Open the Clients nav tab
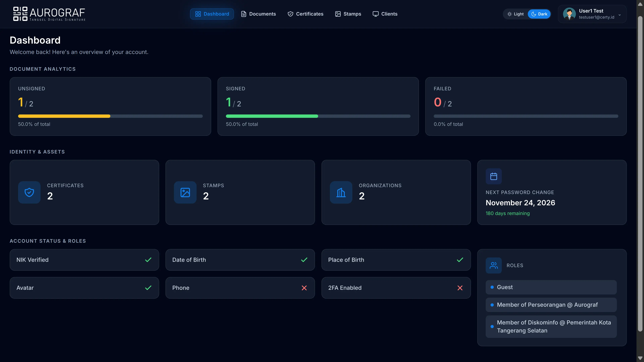 click(x=385, y=14)
